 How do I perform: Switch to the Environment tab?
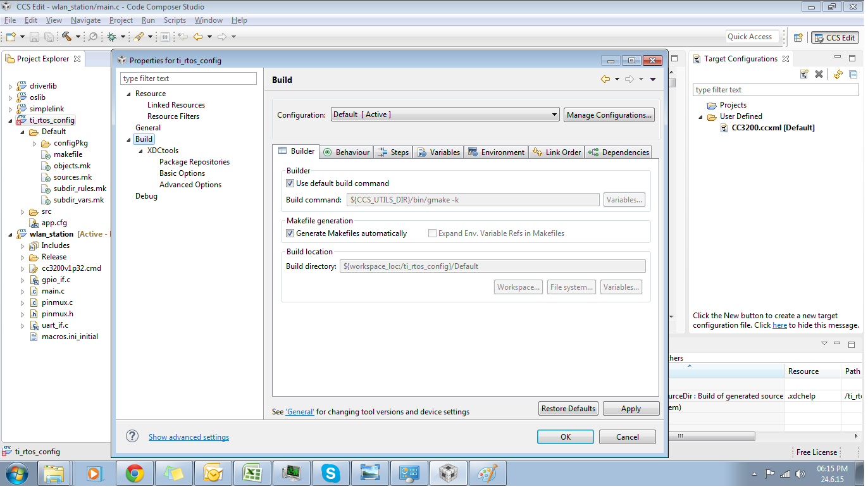coord(497,152)
